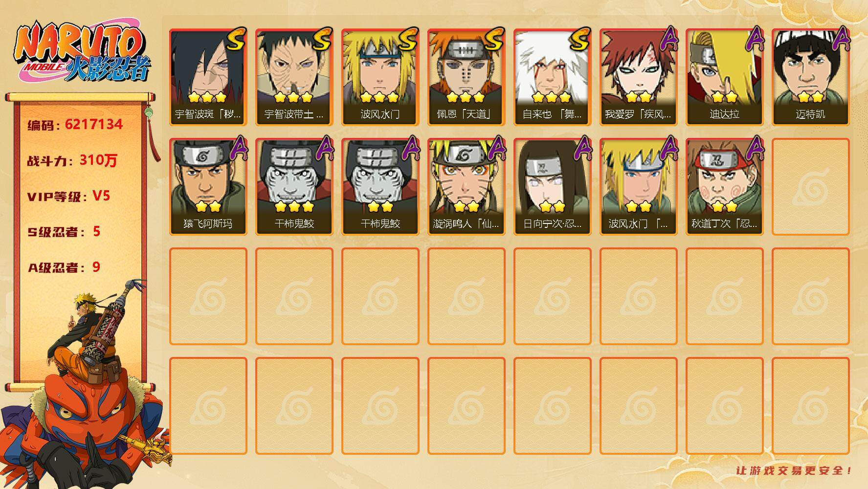
Task: Select the 日向宁次 ninja card
Action: point(552,187)
